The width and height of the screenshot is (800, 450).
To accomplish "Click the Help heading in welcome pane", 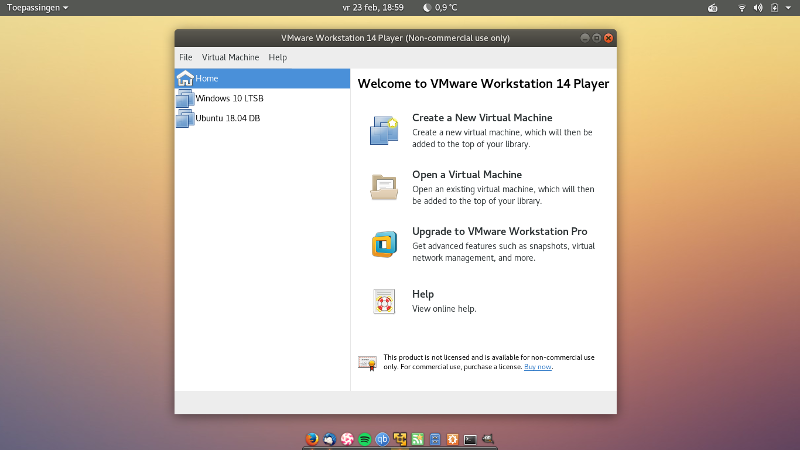I will [x=423, y=294].
